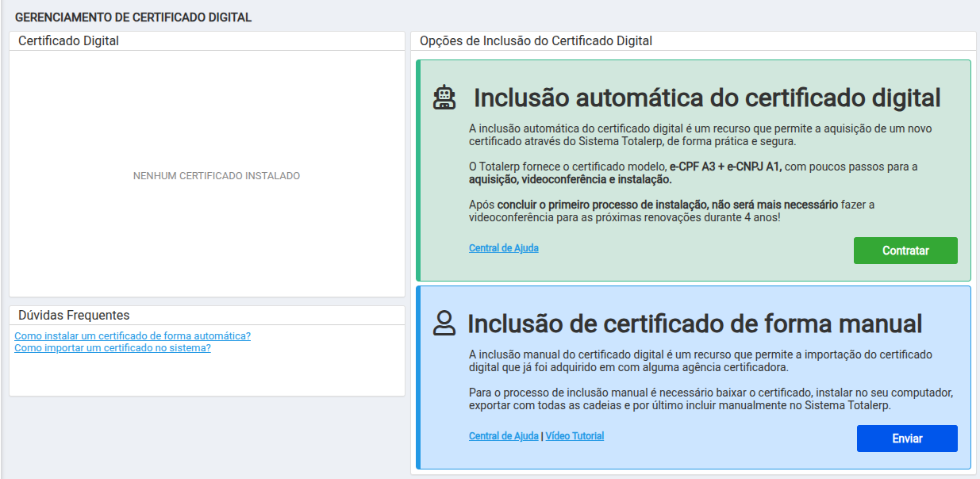Click the 'Certificado Digital' panel title
Viewport: 980px width, 479px height.
coord(68,41)
